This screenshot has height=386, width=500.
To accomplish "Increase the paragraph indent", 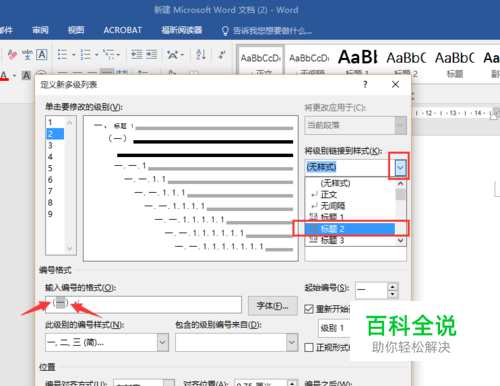I will [x=151, y=54].
